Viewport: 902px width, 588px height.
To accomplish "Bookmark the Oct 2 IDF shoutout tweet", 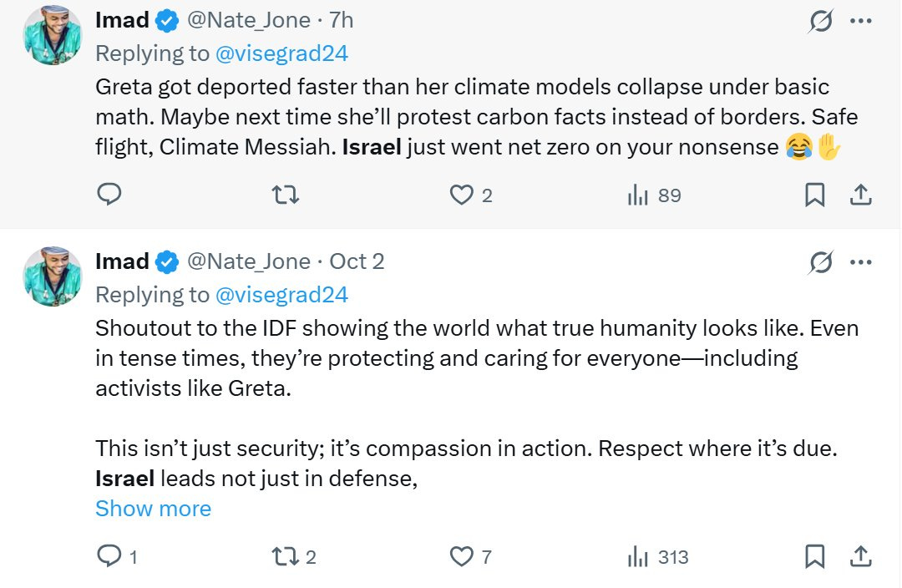I will (814, 556).
